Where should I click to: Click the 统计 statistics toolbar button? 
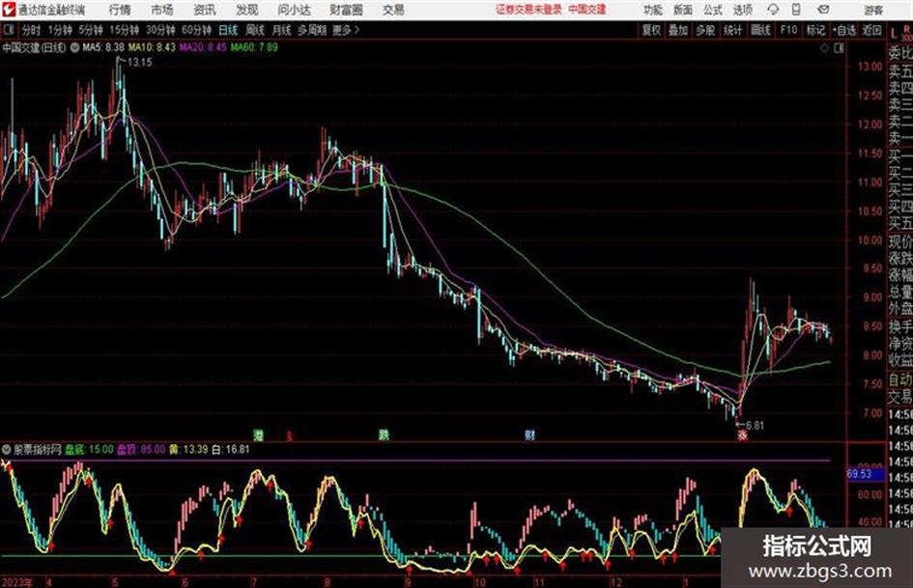[x=732, y=30]
